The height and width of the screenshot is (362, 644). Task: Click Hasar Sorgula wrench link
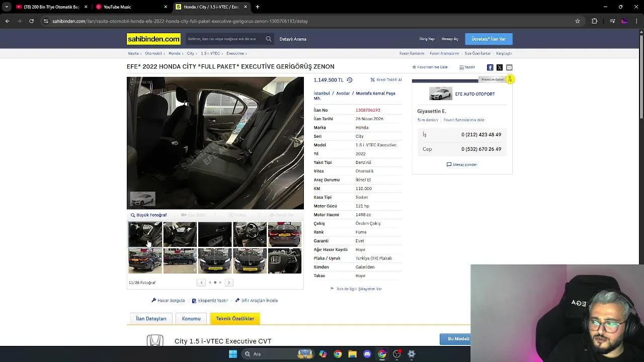pos(168,301)
